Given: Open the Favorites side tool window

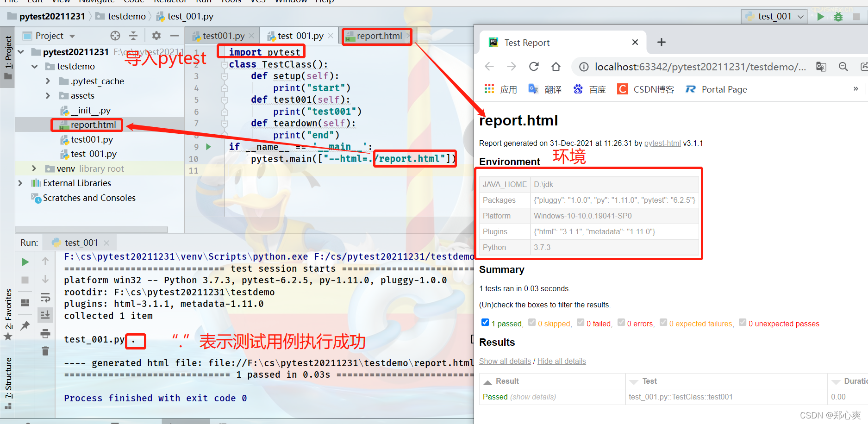Looking at the screenshot, I should (8, 315).
